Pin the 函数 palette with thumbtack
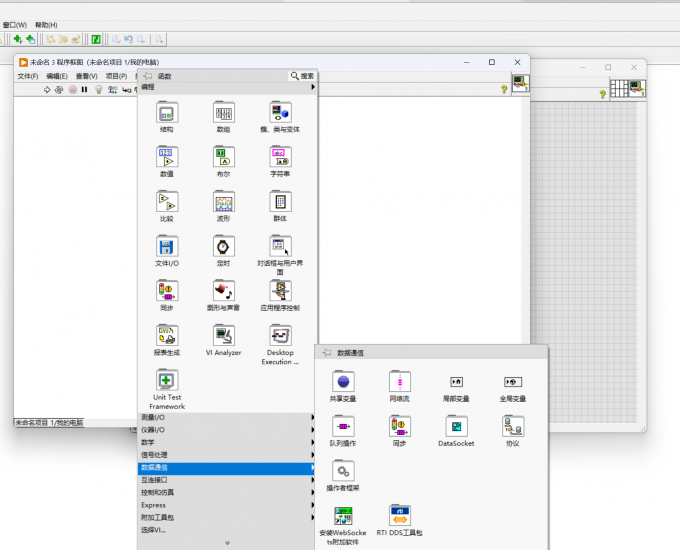The width and height of the screenshot is (680, 550). [147, 76]
